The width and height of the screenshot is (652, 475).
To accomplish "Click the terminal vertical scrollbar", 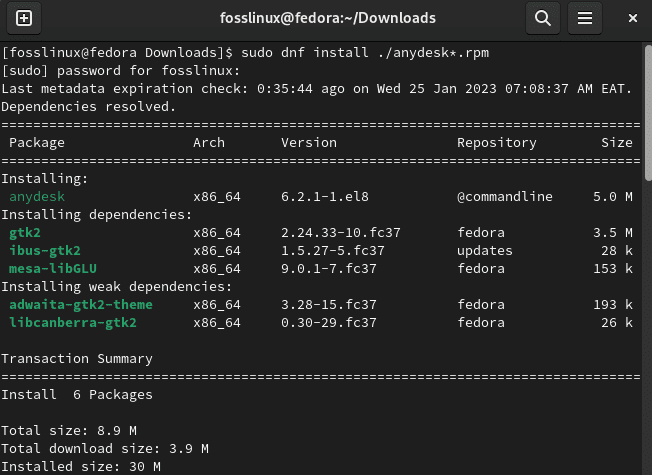I will tap(648, 112).
